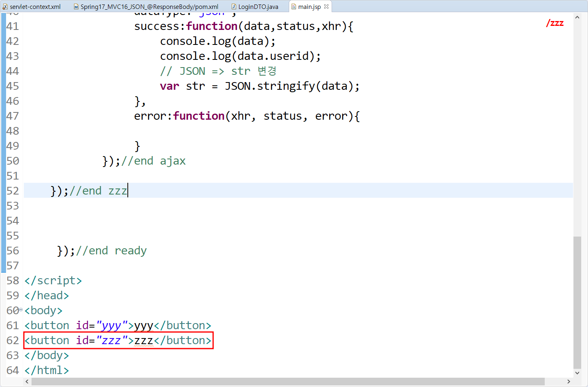Viewport: 588px width, 387px height.
Task: Click the '//end ready' comment
Action: [112, 251]
